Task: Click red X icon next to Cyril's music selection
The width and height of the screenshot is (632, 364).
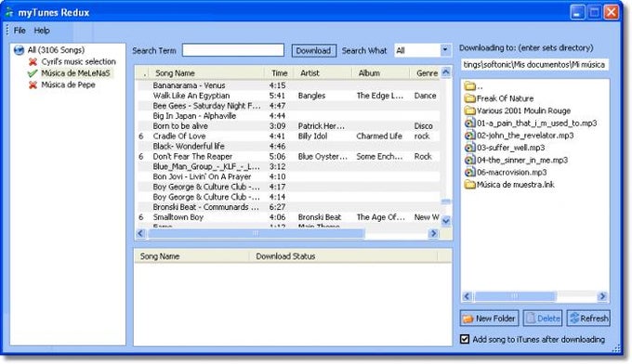Action: click(x=33, y=61)
